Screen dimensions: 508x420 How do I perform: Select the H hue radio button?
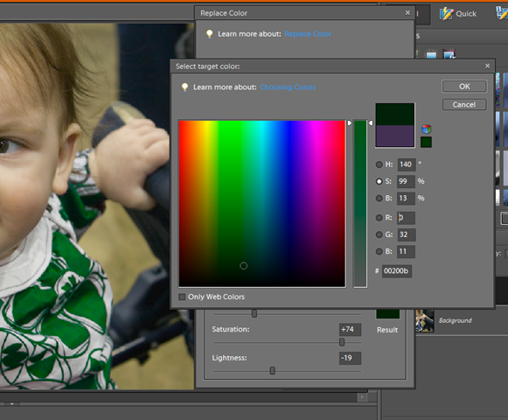379,164
